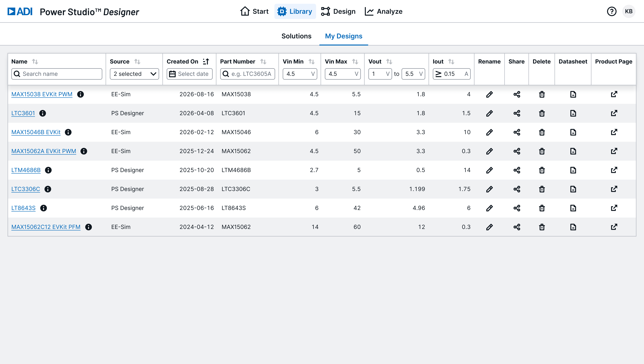
Task: Go to the Start page
Action: pyautogui.click(x=254, y=11)
